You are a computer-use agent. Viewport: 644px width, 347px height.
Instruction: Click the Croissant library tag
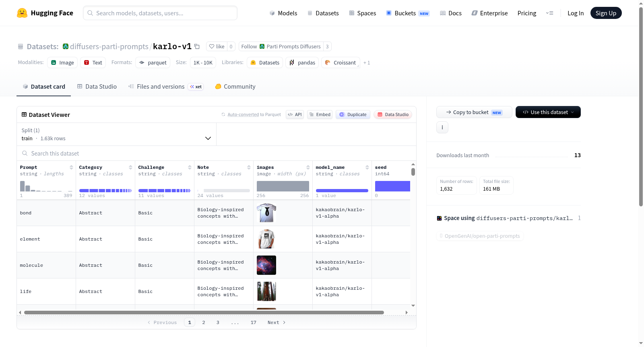click(x=341, y=62)
